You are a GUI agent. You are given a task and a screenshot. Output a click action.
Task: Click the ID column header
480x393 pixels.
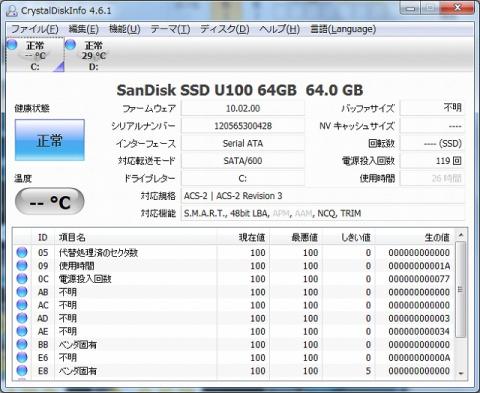(x=43, y=237)
